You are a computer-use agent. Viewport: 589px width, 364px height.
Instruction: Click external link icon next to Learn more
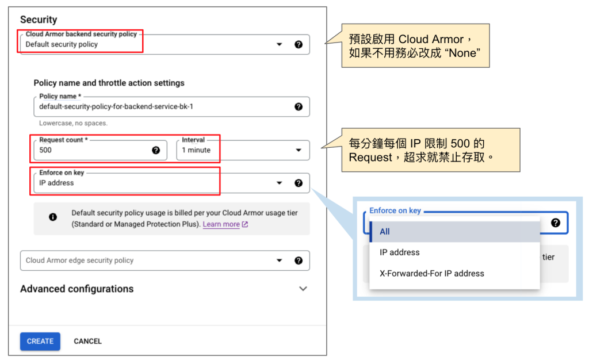pos(245,224)
